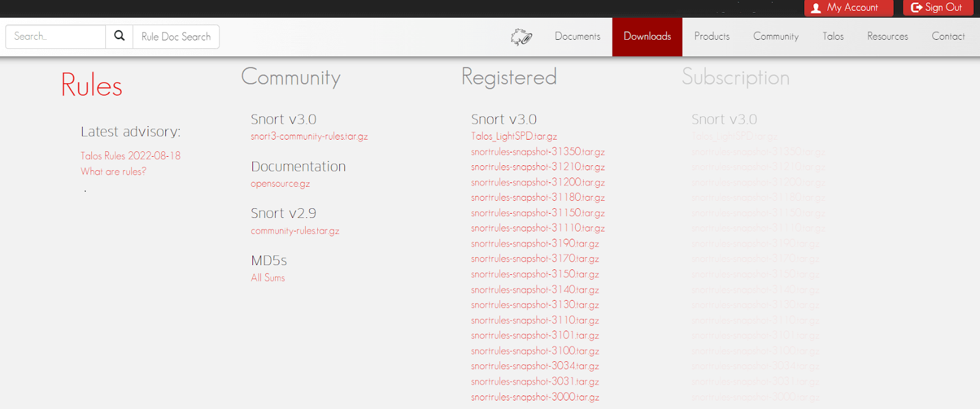
Task: Download registered snortrules-snapshot-31200.tar.gz
Action: pyautogui.click(x=538, y=182)
